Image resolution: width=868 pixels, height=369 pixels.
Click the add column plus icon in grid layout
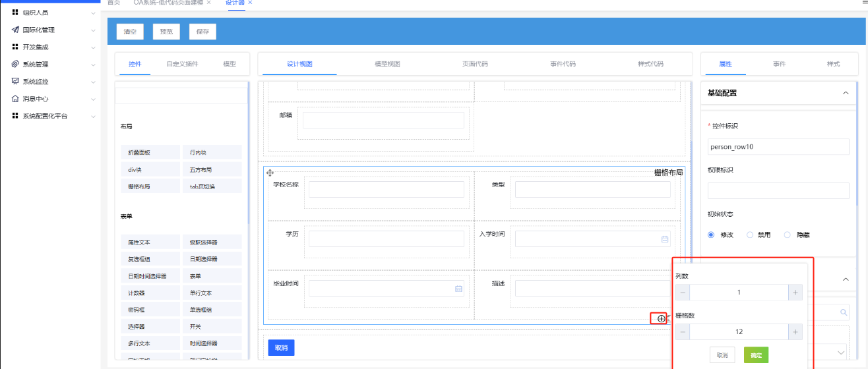pos(662,319)
